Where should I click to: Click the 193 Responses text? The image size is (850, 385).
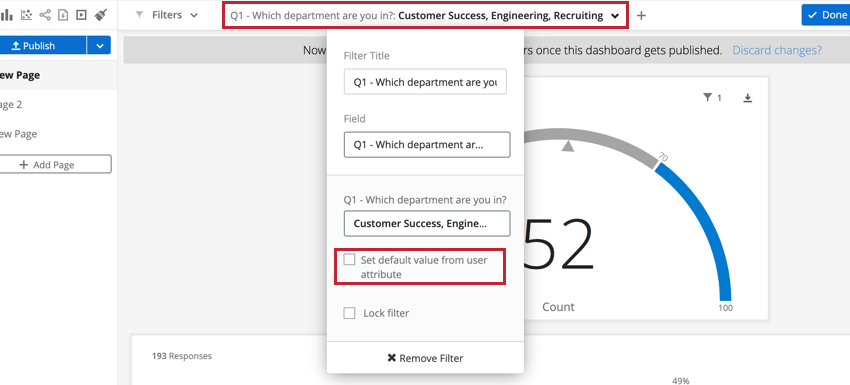[182, 356]
